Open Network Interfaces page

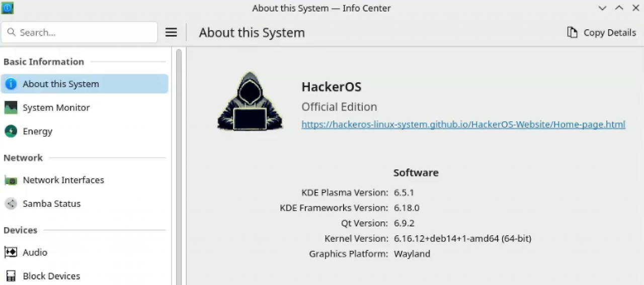point(85,180)
